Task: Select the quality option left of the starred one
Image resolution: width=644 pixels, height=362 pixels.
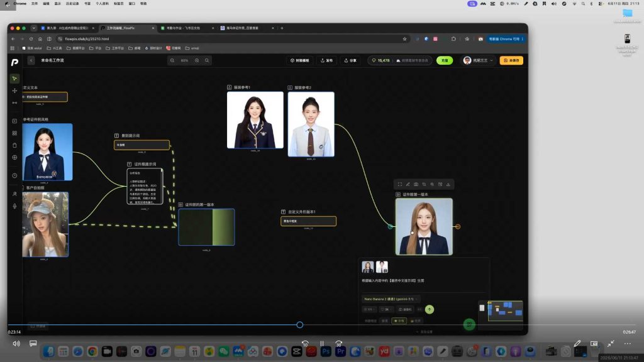Action: [x=385, y=321]
